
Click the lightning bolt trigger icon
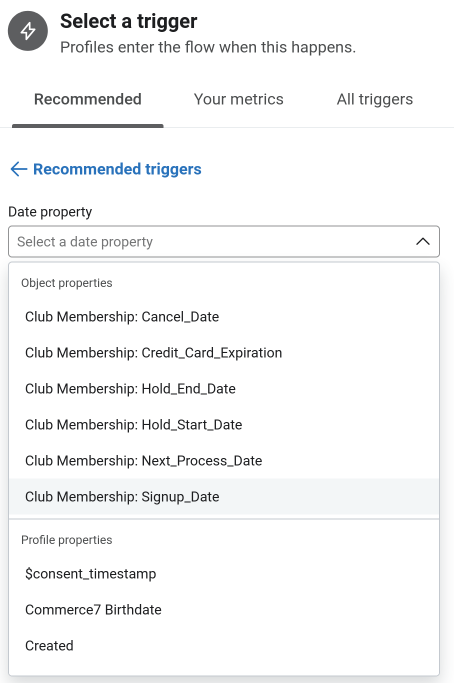pyautogui.click(x=28, y=31)
